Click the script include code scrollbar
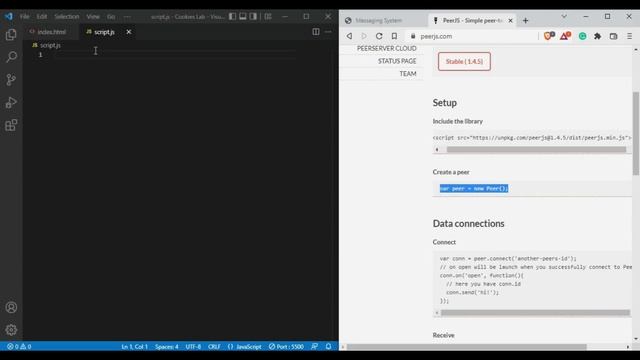 536,150
